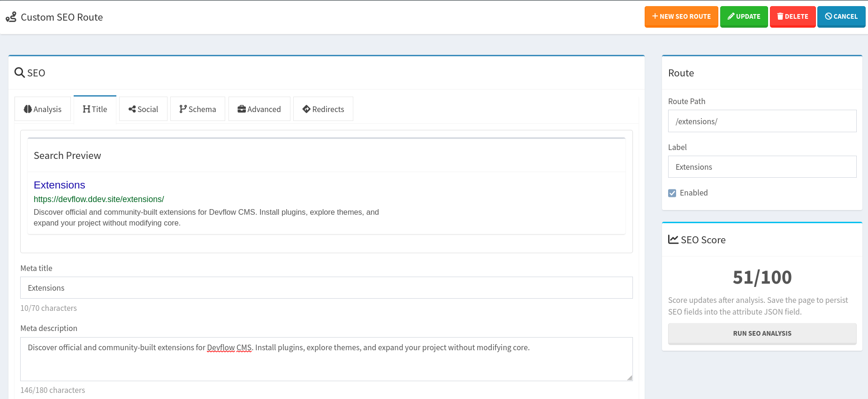Click the line chart icon beside SEO Score
868x399 pixels.
click(673, 240)
